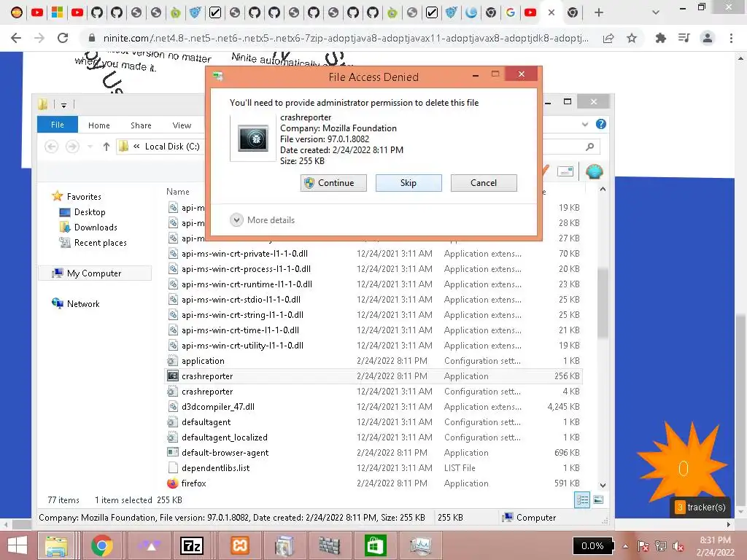Image resolution: width=747 pixels, height=560 pixels.
Task: Switch to large icons view layout
Action: coord(598,500)
